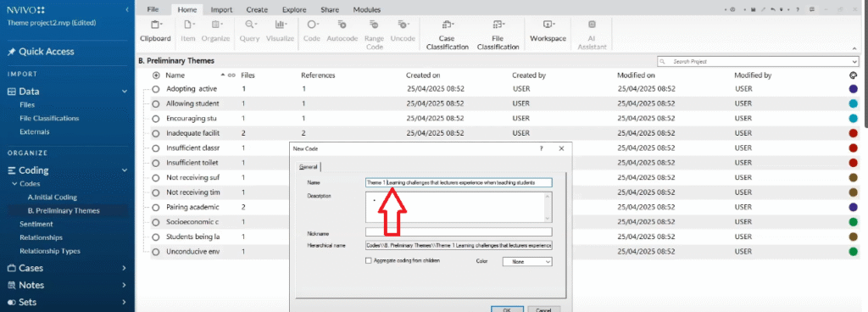This screenshot has width=868, height=312.
Task: Click the help question mark in New Code dialog
Action: [x=542, y=148]
